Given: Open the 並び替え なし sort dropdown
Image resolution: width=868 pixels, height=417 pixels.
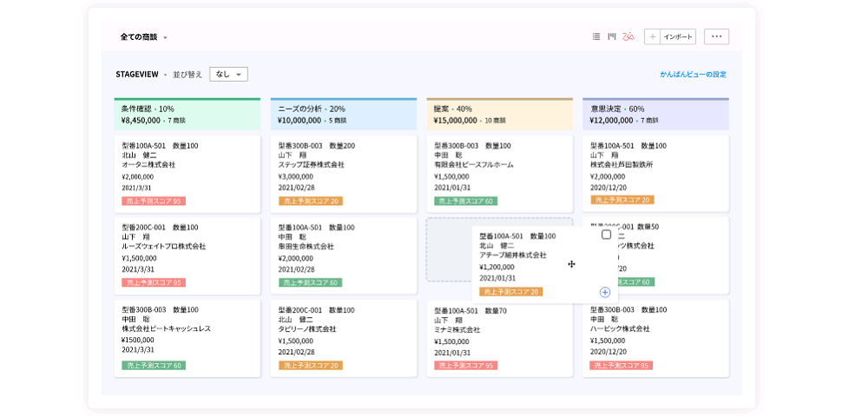Looking at the screenshot, I should point(228,74).
